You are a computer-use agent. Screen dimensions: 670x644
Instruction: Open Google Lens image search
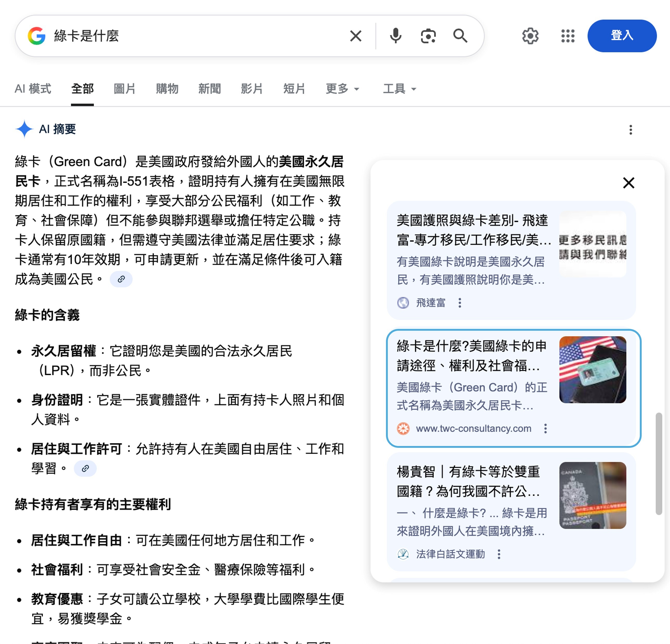[x=428, y=36]
